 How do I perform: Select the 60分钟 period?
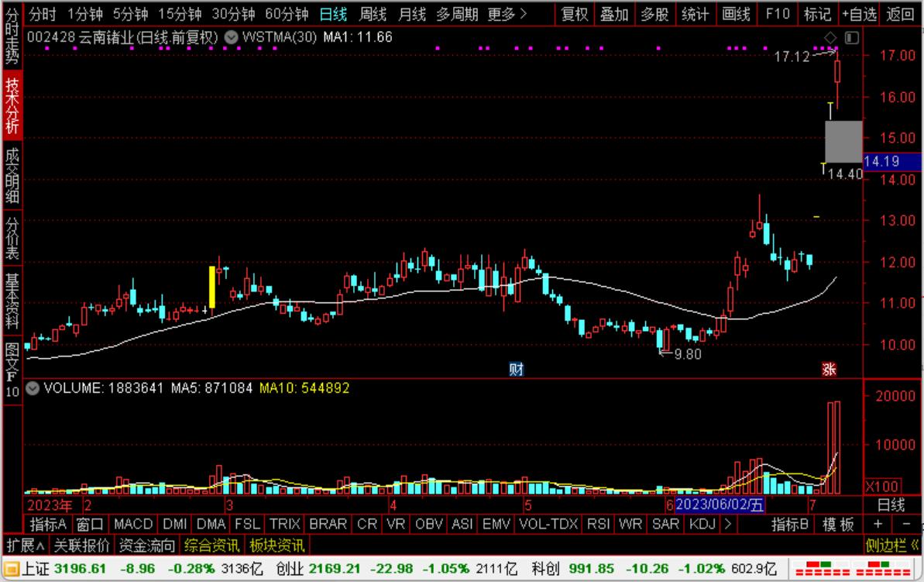(x=287, y=14)
